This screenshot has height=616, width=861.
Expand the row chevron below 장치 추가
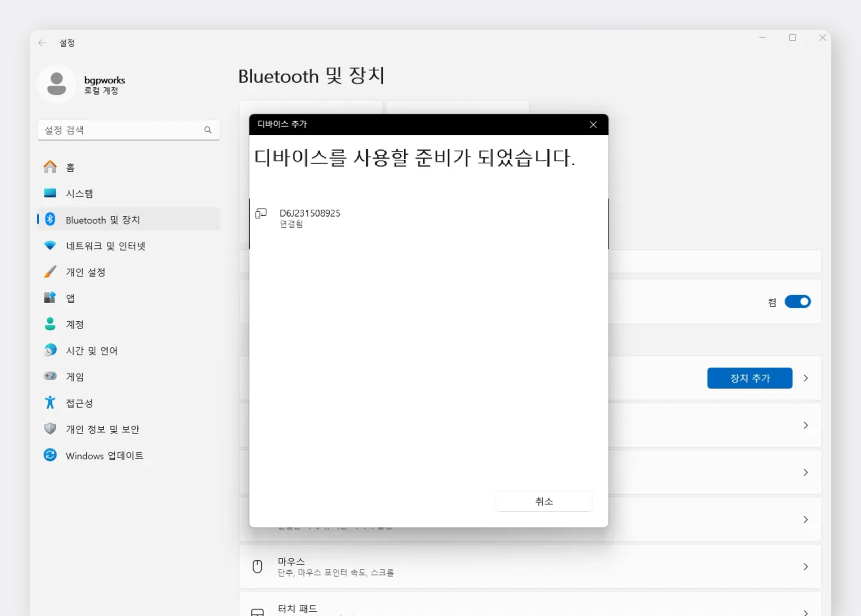coord(805,425)
